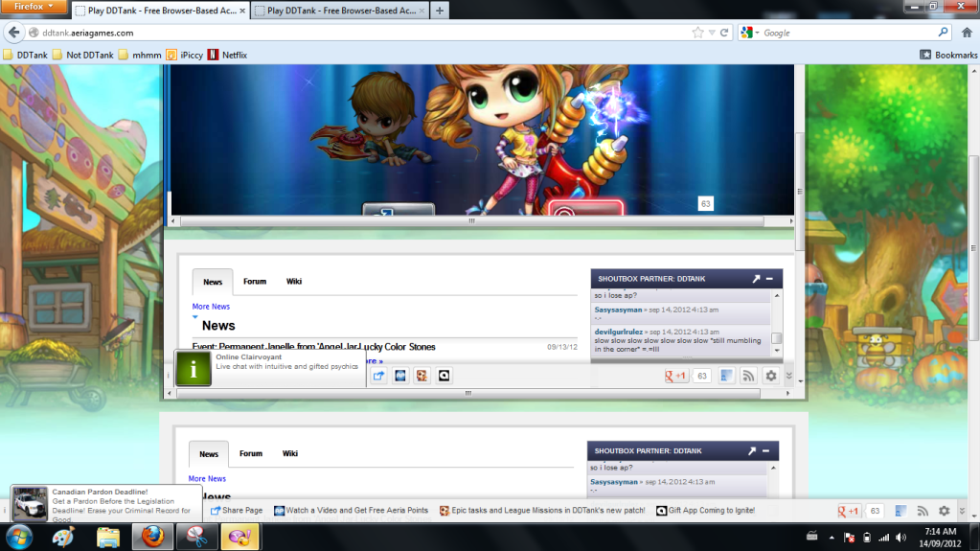980x551 pixels.
Task: Open the Windows Start menu
Action: 19,538
